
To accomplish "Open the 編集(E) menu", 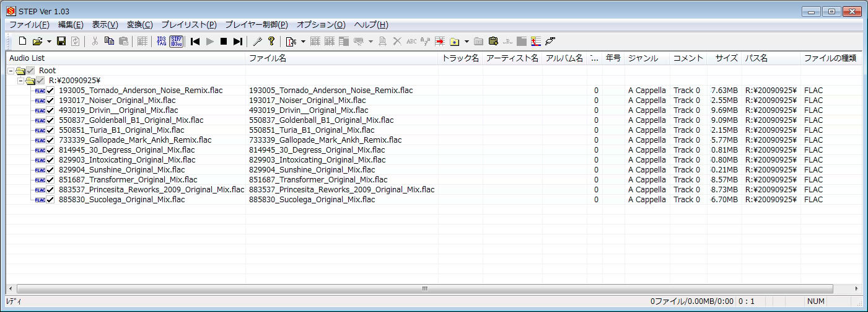I will (x=71, y=25).
